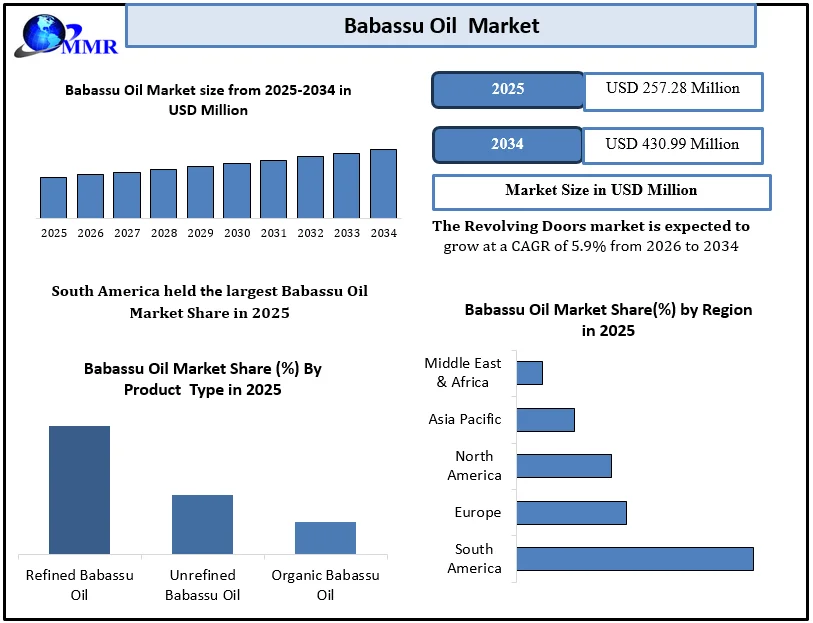This screenshot has height=623, width=813.
Task: Click the 2034 bar in market size chart
Action: coord(383,183)
